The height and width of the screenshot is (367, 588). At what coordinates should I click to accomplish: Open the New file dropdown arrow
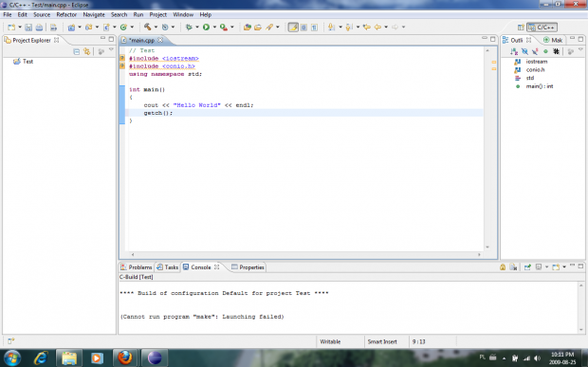coord(20,27)
